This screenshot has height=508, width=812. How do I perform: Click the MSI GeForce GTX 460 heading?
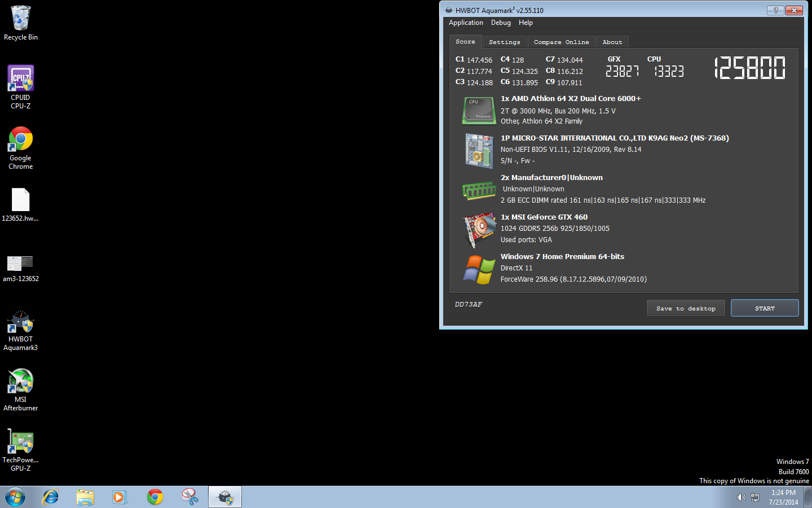[x=544, y=217]
